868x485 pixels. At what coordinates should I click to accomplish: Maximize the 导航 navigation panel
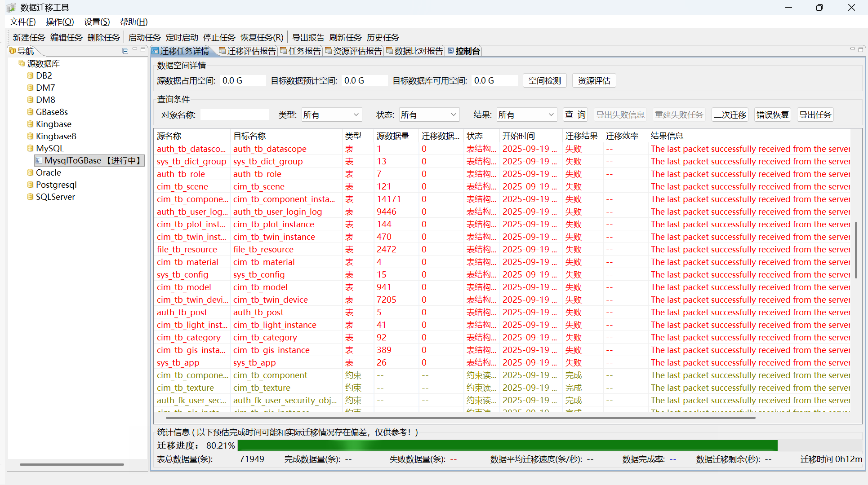tap(143, 50)
